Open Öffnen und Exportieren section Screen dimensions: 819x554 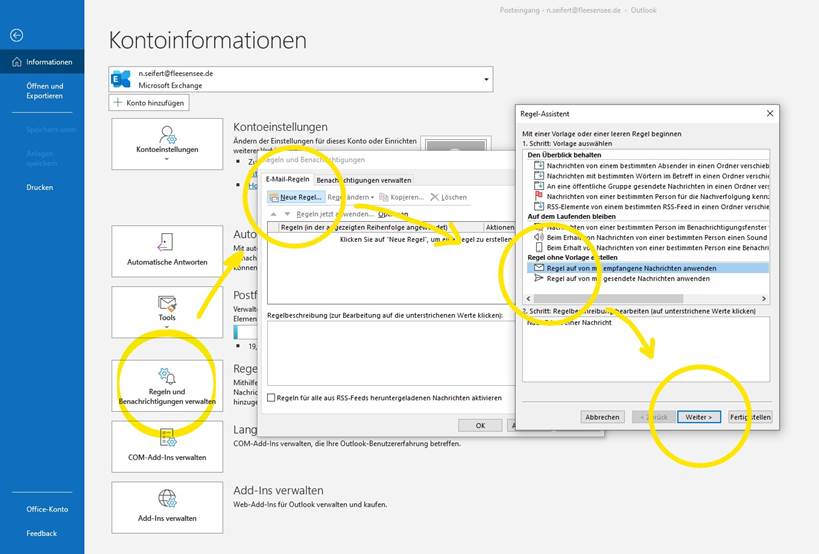coord(44,91)
